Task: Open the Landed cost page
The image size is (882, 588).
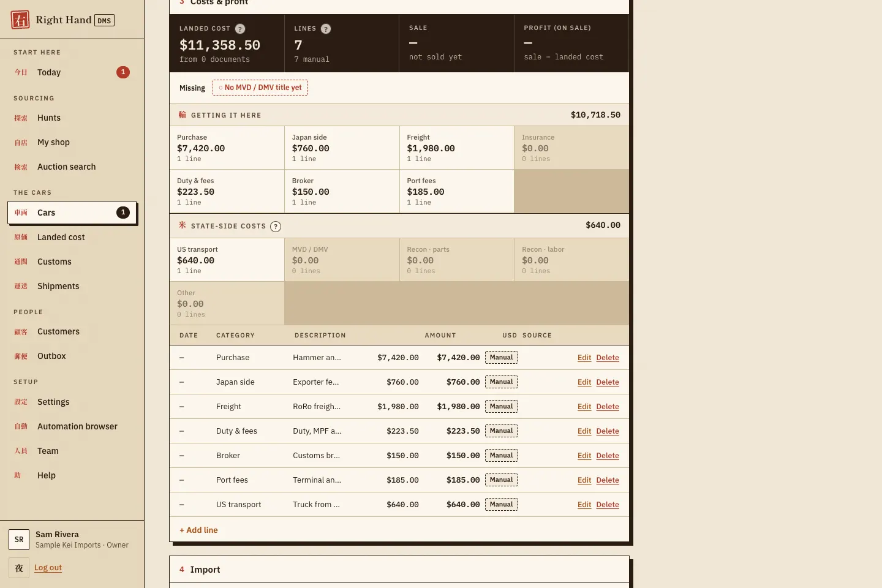Action: [x=72, y=237]
